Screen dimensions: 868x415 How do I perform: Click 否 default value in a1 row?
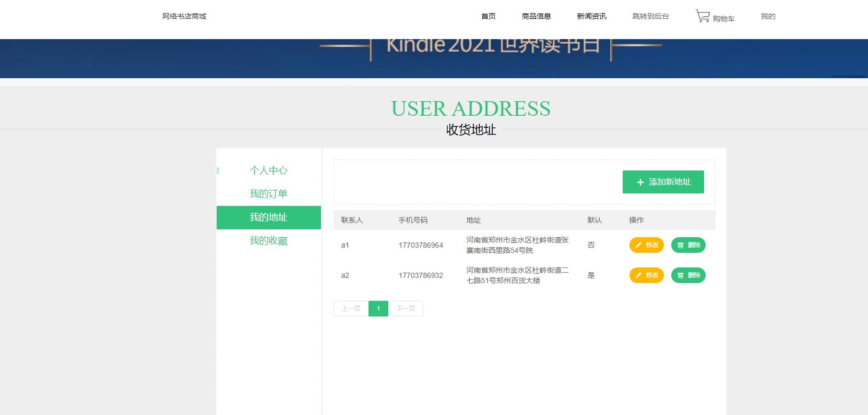click(x=591, y=245)
